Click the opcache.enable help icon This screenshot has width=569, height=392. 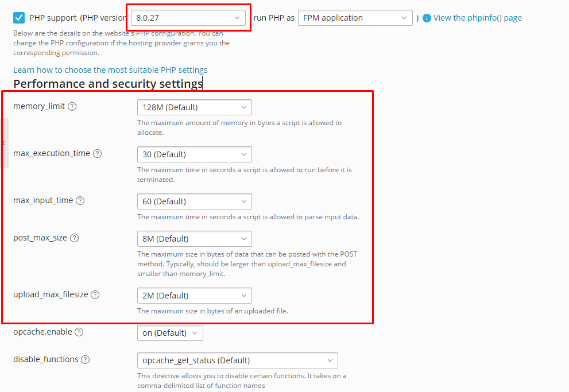79,331
